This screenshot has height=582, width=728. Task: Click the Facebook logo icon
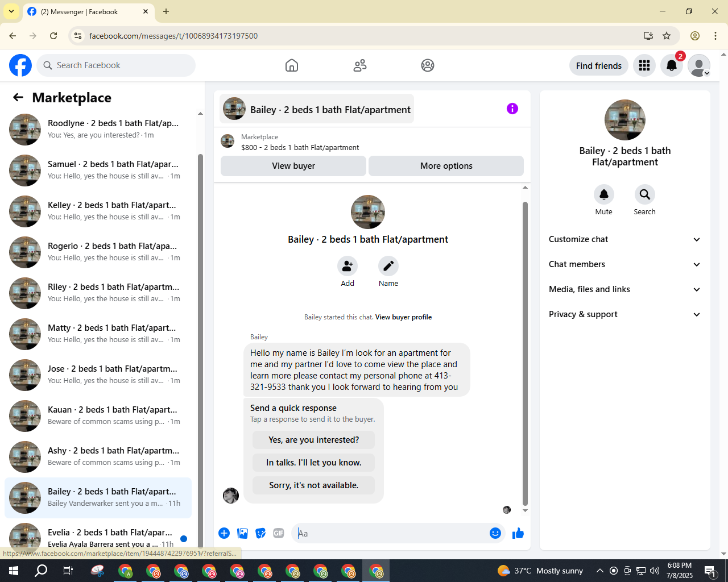(20, 65)
